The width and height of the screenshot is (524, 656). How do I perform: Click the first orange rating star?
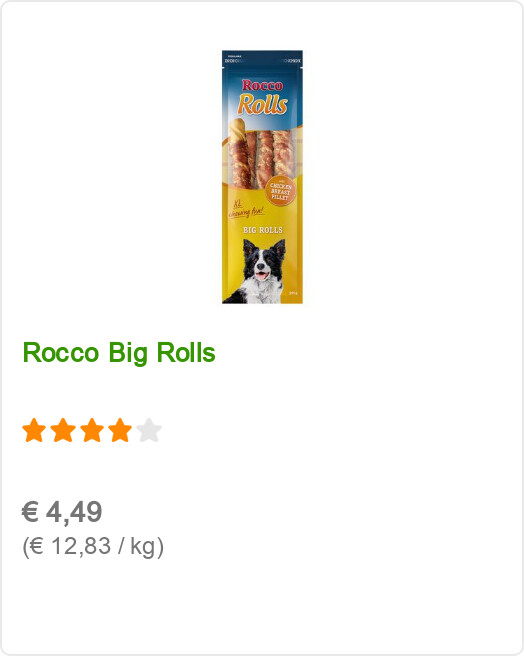34,430
